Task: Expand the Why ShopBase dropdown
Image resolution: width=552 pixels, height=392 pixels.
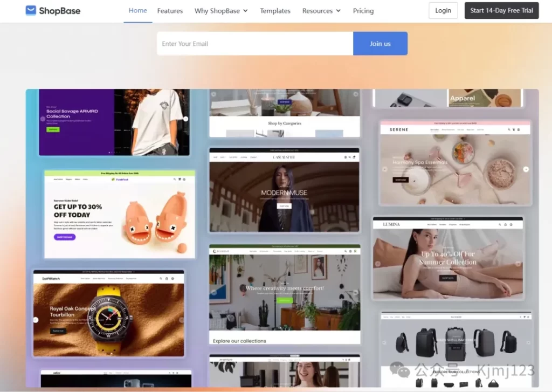Action: pos(221,11)
